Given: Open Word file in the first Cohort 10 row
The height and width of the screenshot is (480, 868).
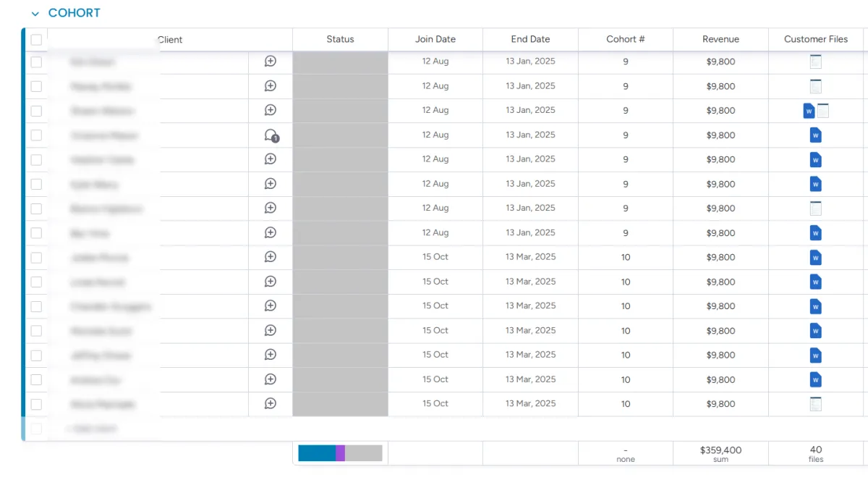Looking at the screenshot, I should click(x=816, y=258).
